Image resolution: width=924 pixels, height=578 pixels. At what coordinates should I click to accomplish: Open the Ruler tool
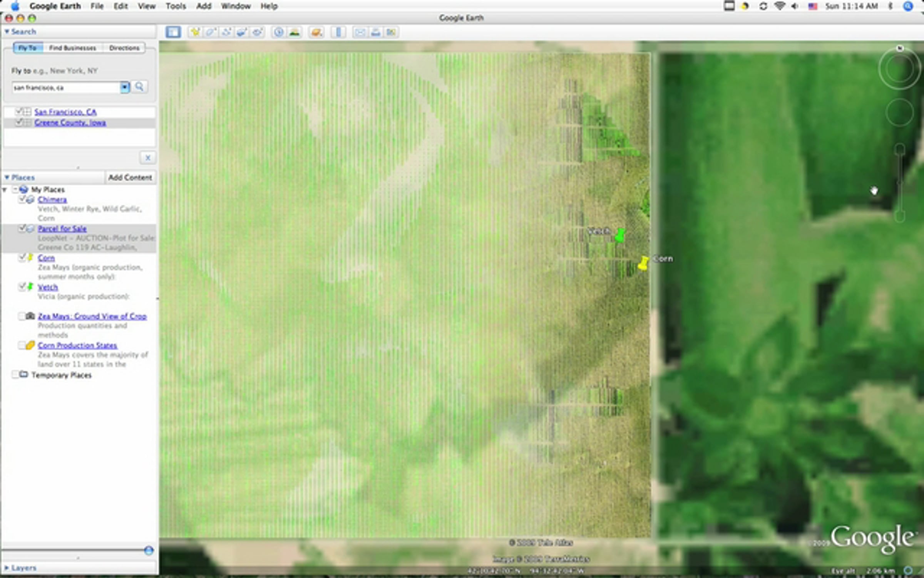(338, 32)
